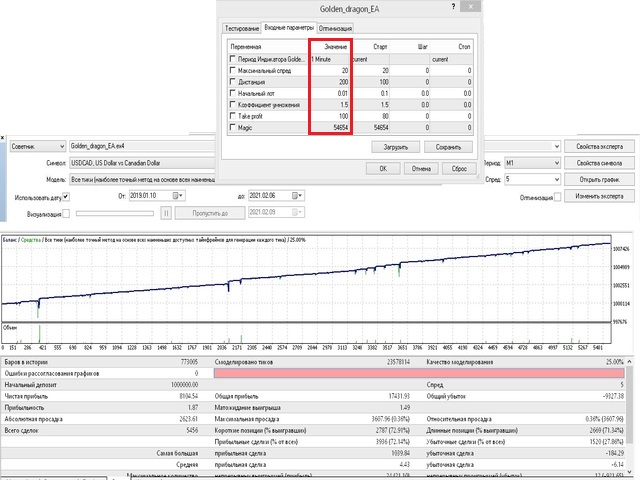Click the help question mark icon
Image resolution: width=640 pixels, height=480 pixels.
click(453, 7)
